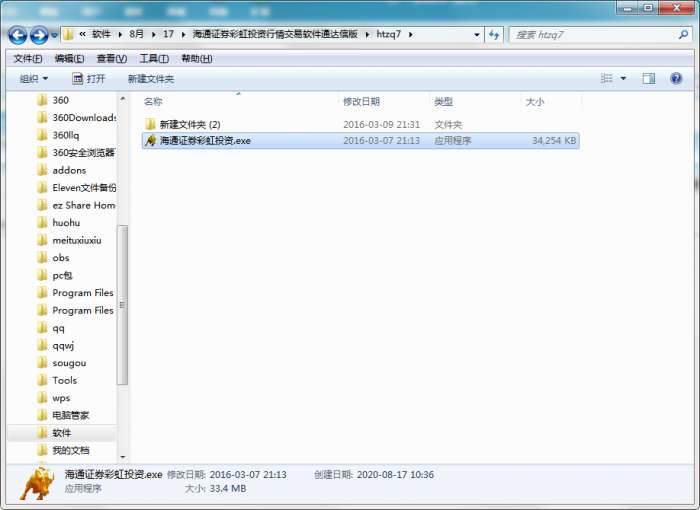Viewport: 700px width, 510px height.
Task: Click the 2016-03-09 21:31 date cell
Action: coord(381,125)
